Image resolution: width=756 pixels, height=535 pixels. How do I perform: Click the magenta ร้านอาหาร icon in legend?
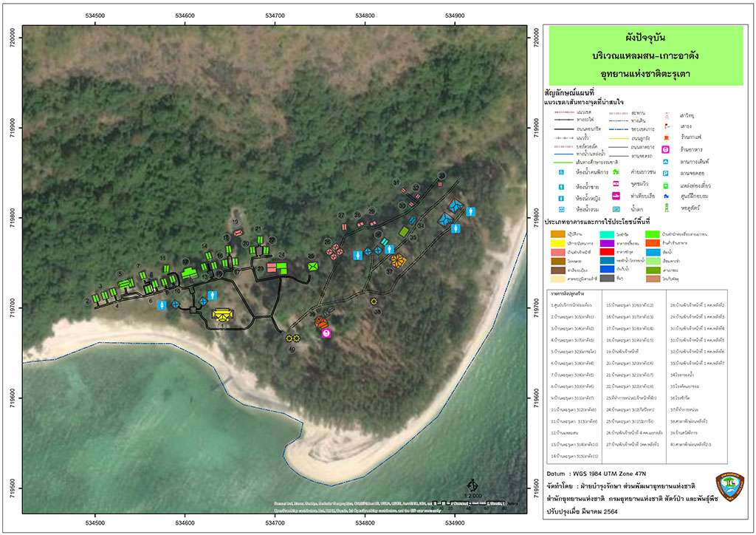coord(666,149)
